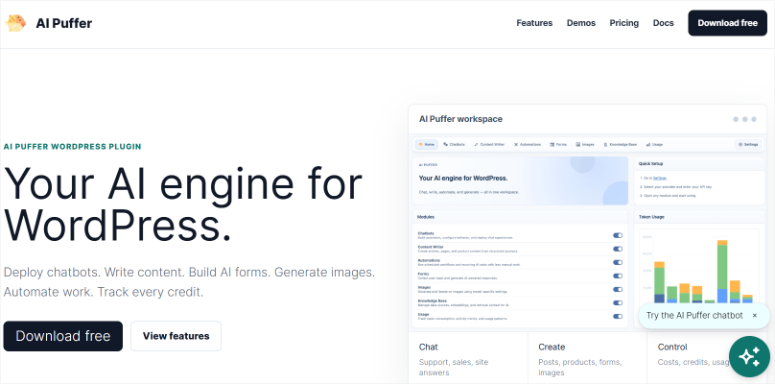Image resolution: width=775 pixels, height=384 pixels.
Task: Click the AI Puffer workspace title
Action: 461,119
